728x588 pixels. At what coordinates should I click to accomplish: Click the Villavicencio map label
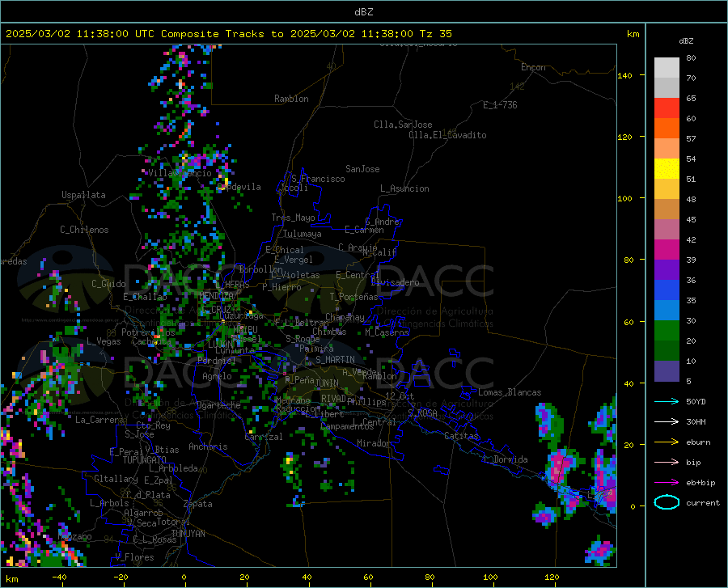click(180, 173)
